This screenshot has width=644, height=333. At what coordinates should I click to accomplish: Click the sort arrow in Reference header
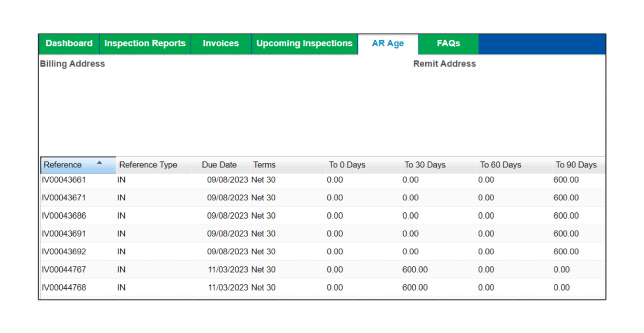pyautogui.click(x=100, y=163)
